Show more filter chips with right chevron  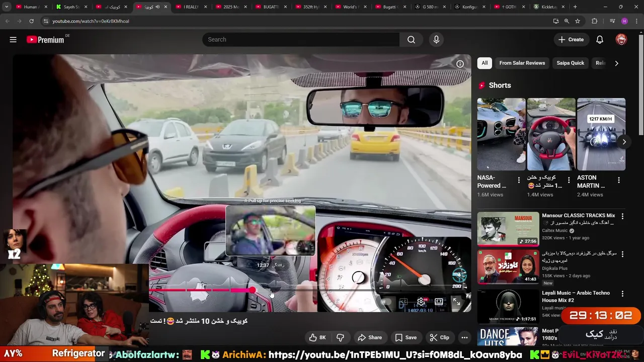tap(616, 63)
